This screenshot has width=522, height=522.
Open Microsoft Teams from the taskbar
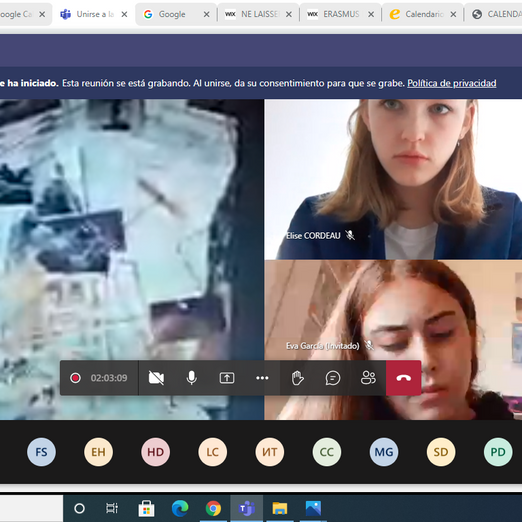click(x=247, y=508)
